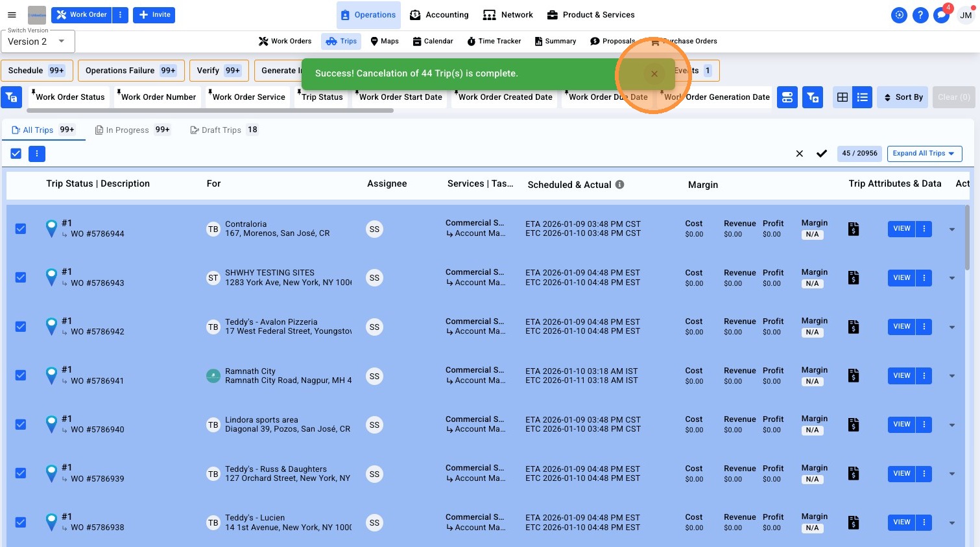Click the Ramnath City site avatar

click(x=213, y=376)
